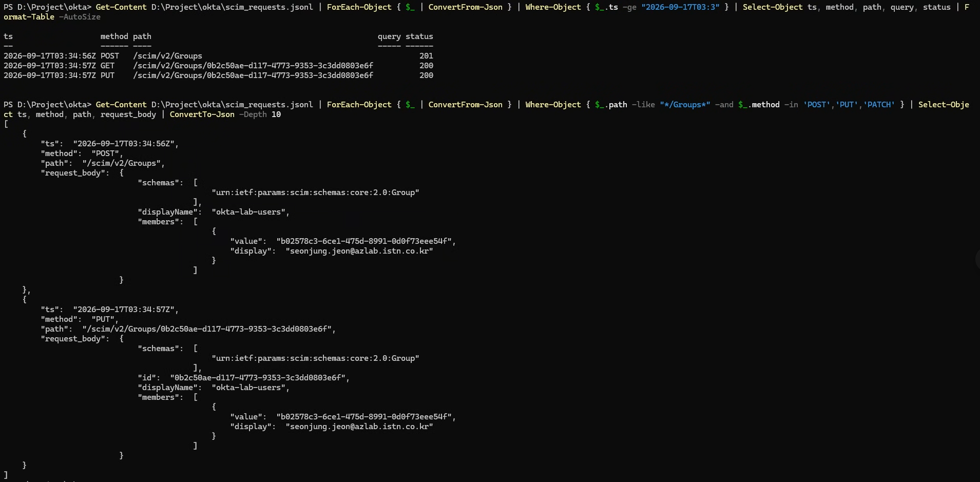This screenshot has height=482, width=980.
Task: Click the -Depth parameter in the second command
Action: click(253, 114)
